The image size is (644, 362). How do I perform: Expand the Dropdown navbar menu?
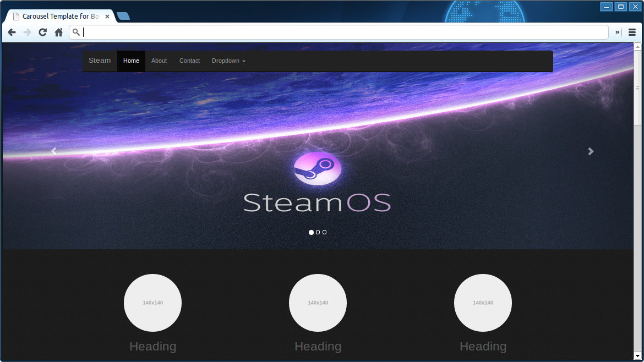pos(229,61)
